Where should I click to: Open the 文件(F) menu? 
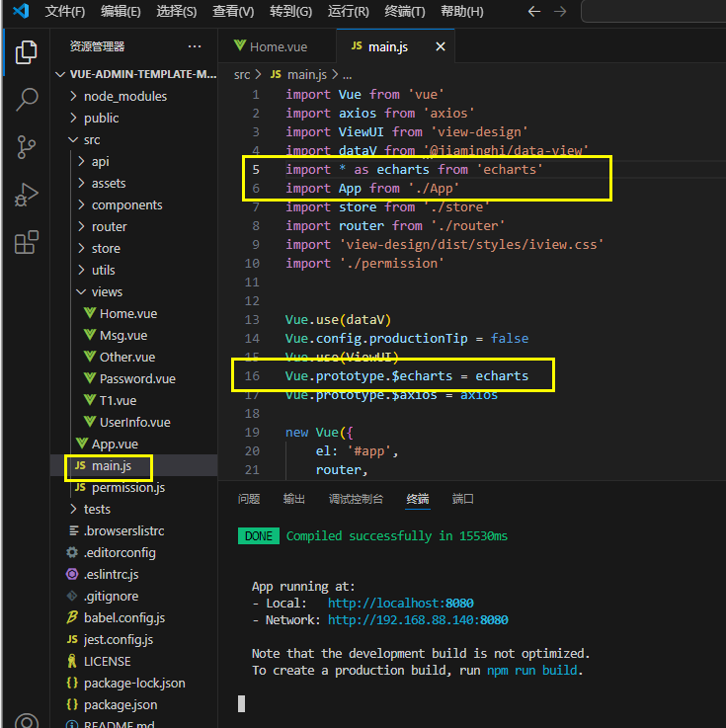[x=64, y=11]
